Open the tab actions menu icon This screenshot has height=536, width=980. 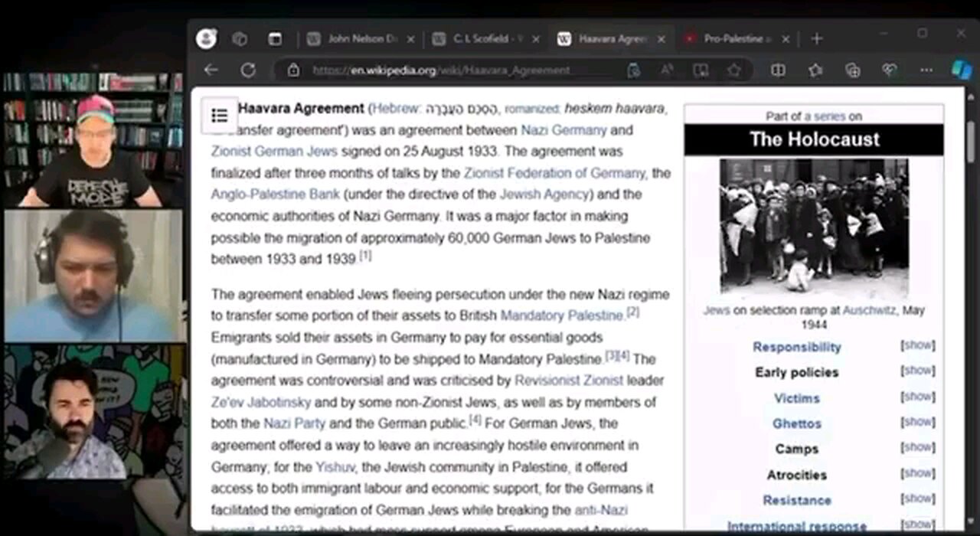tap(276, 39)
